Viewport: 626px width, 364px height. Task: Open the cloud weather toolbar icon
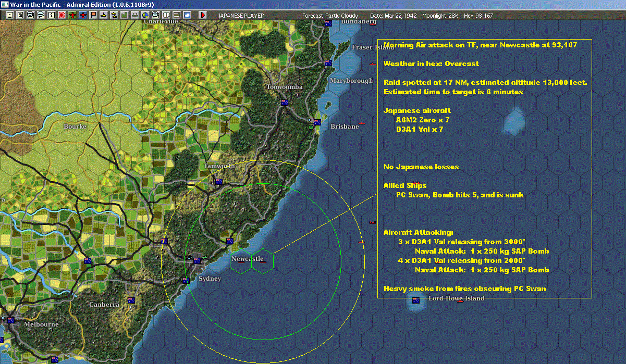[187, 16]
